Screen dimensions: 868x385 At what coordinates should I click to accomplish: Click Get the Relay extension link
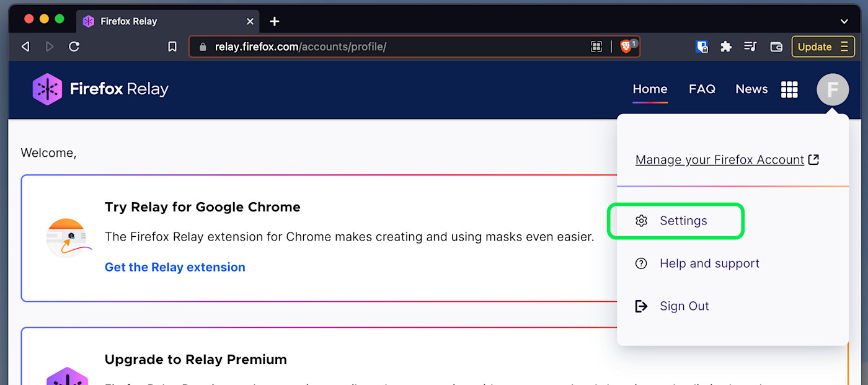pos(175,267)
